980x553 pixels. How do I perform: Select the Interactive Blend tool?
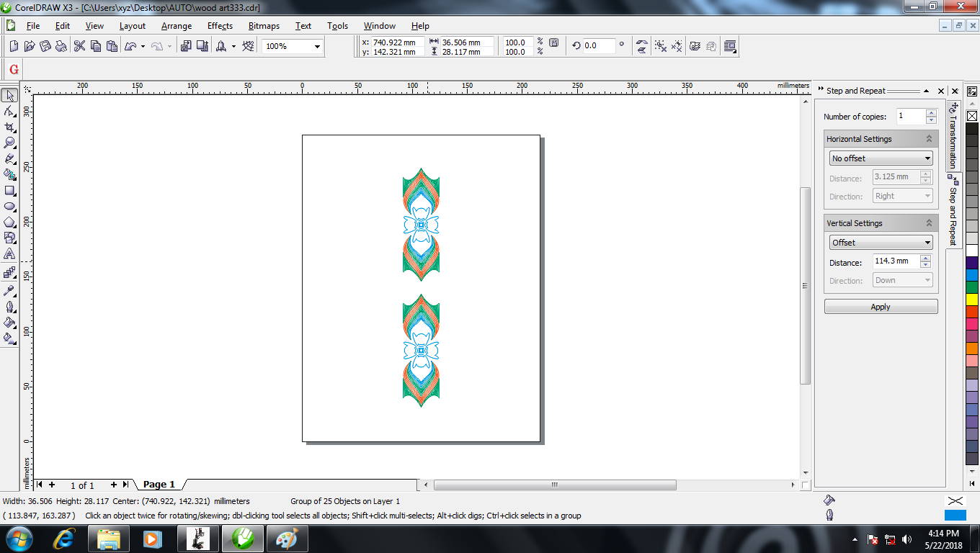[x=10, y=274]
